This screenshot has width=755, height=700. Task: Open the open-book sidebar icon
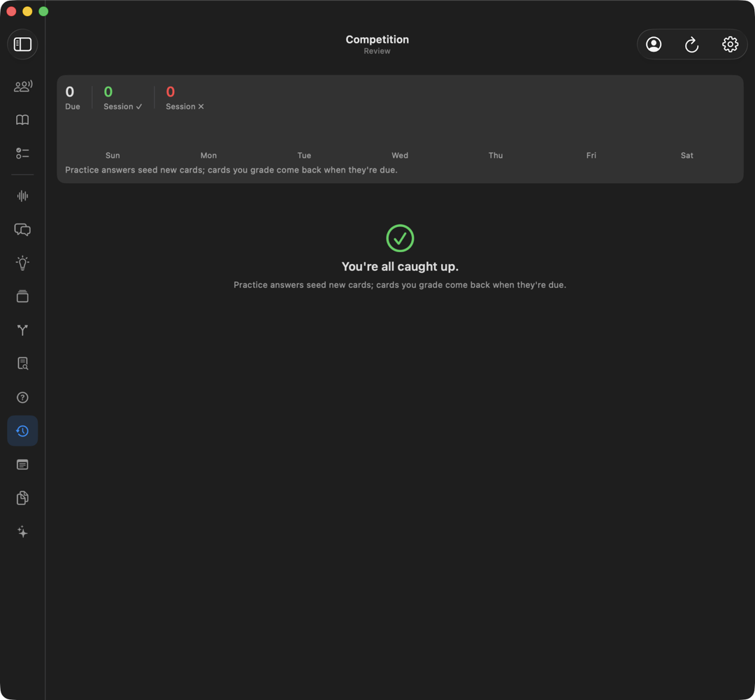point(22,119)
